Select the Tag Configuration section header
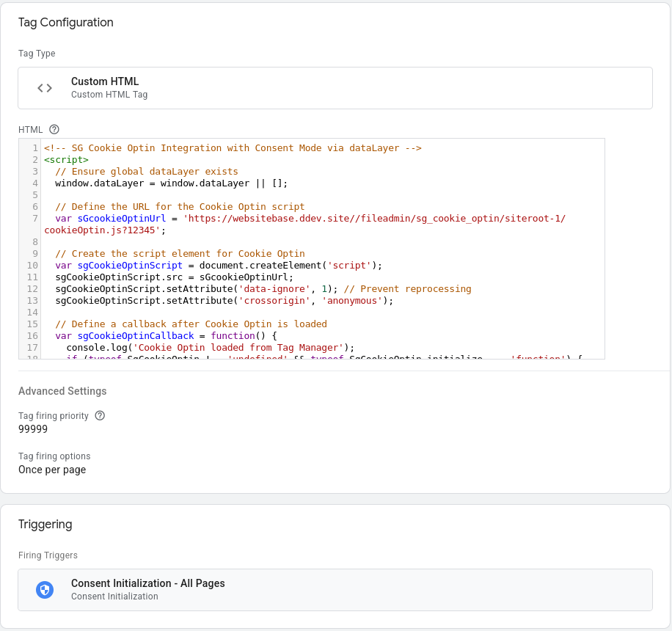Image resolution: width=672 pixels, height=631 pixels. coord(65,23)
